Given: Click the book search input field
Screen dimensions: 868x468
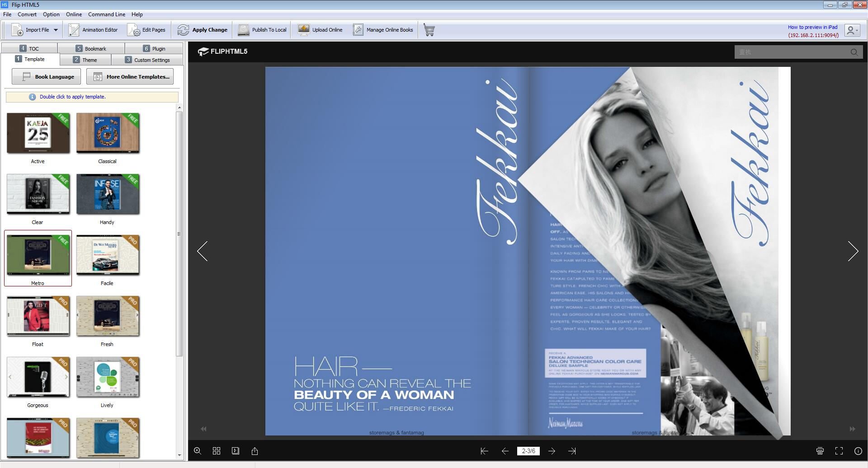Looking at the screenshot, I should [791, 52].
